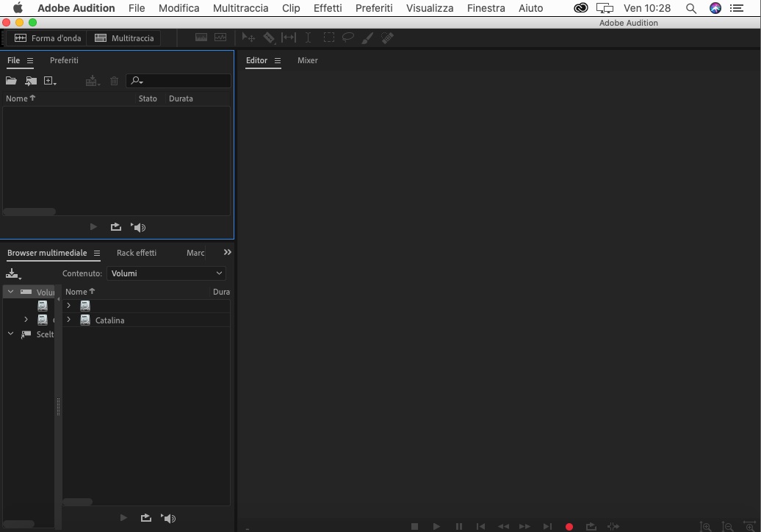Sort File panel by Nome column

(21, 98)
